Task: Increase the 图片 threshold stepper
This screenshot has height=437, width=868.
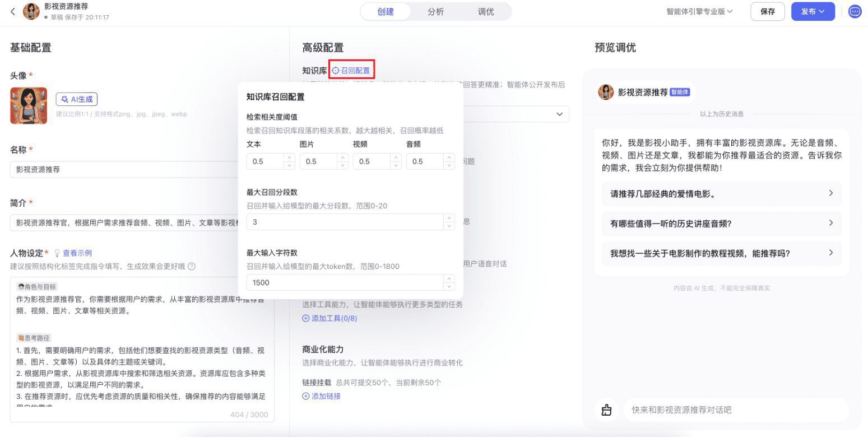Action: pyautogui.click(x=342, y=158)
